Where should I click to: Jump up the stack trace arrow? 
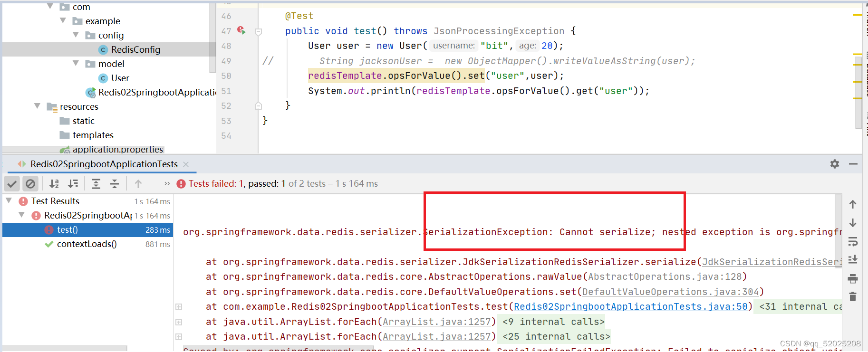pos(853,204)
